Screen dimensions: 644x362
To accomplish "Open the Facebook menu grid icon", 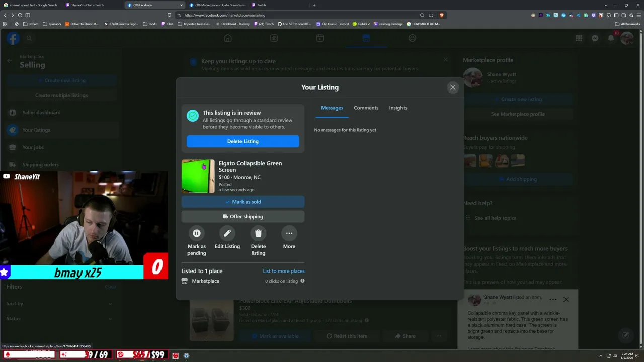I will [x=579, y=38].
